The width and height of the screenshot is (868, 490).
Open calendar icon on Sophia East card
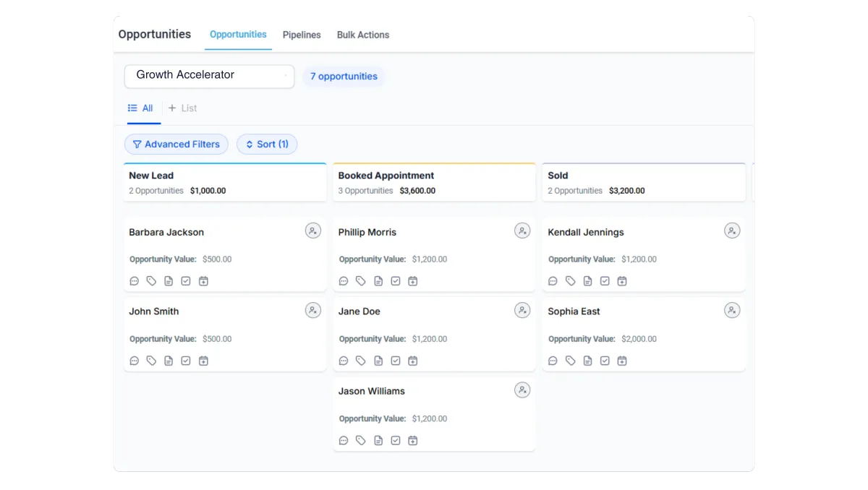click(x=622, y=361)
